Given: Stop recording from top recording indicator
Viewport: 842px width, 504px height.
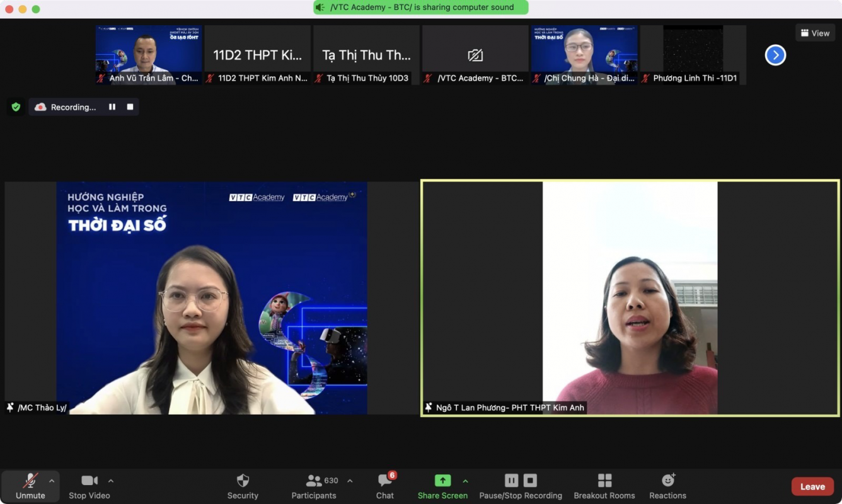Looking at the screenshot, I should 130,107.
